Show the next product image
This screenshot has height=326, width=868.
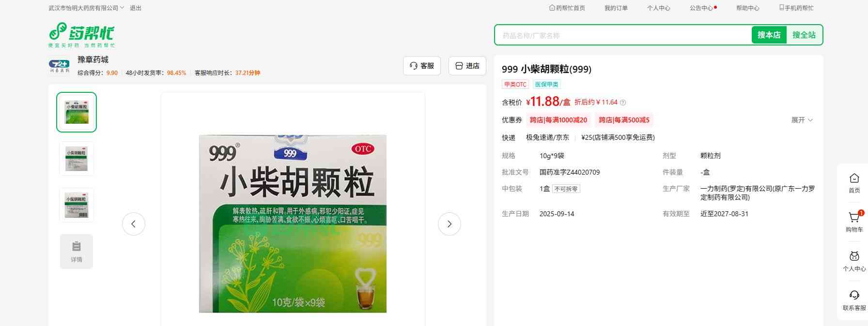pyautogui.click(x=449, y=224)
